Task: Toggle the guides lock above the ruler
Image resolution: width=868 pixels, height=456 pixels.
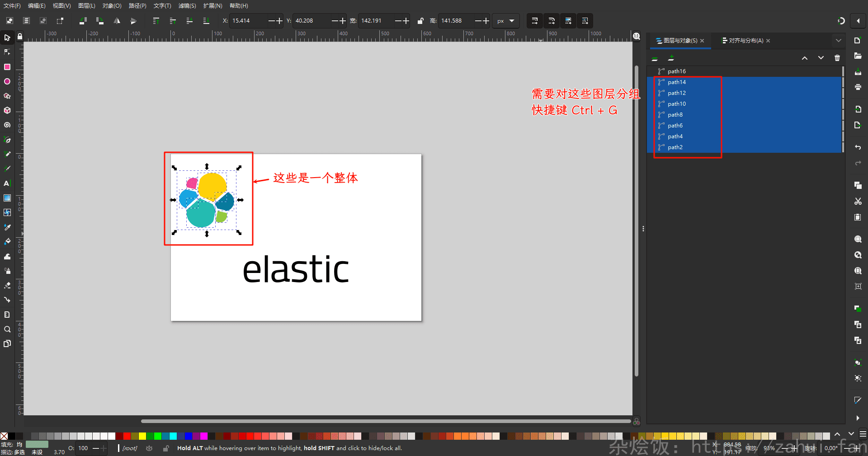Action: (x=19, y=36)
